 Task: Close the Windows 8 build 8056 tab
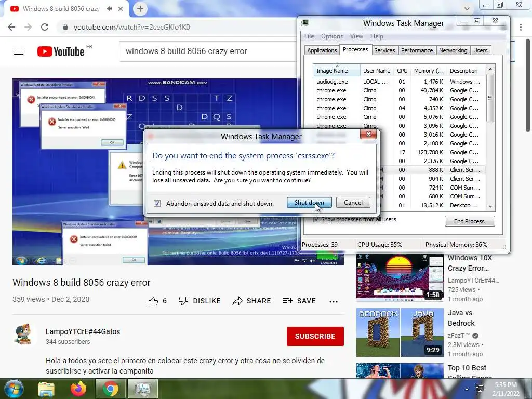click(121, 9)
